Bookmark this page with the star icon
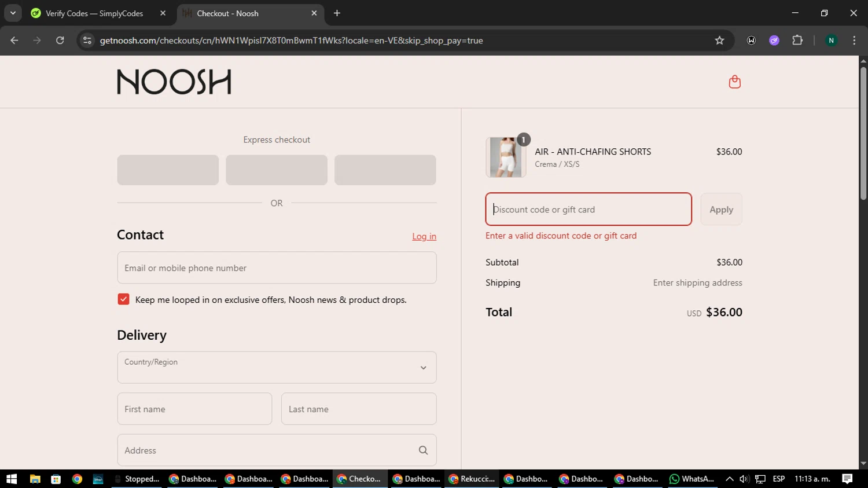 (x=719, y=41)
